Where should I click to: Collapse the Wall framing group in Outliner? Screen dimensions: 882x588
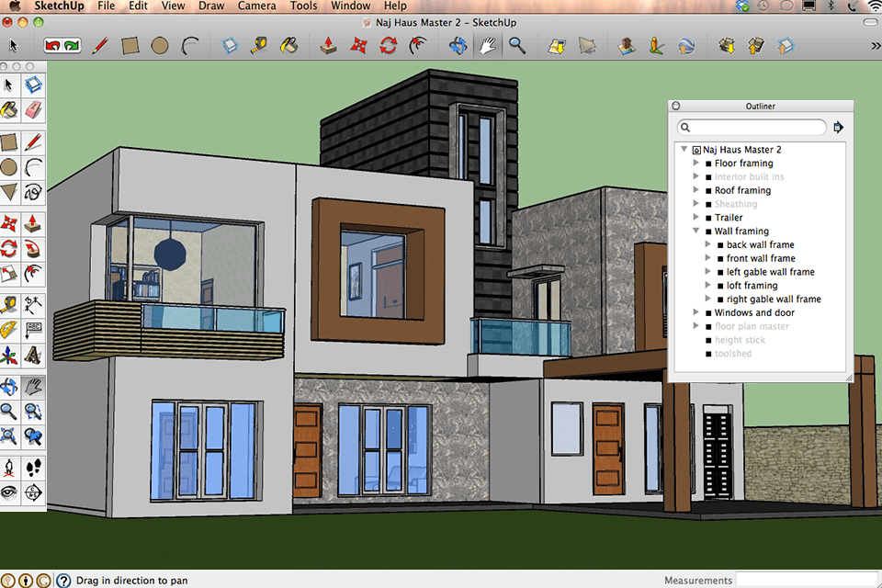point(695,231)
